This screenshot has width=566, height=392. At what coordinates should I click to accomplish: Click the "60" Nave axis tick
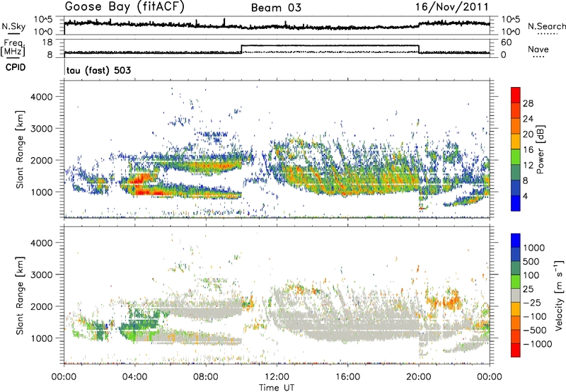tap(507, 42)
